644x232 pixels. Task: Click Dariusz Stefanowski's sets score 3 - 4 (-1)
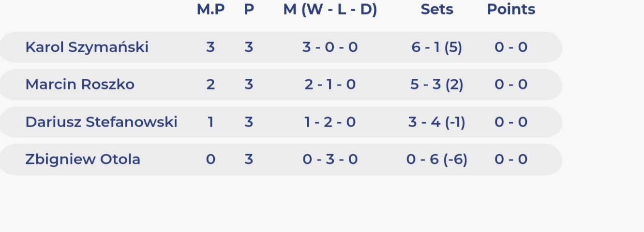pos(437,122)
